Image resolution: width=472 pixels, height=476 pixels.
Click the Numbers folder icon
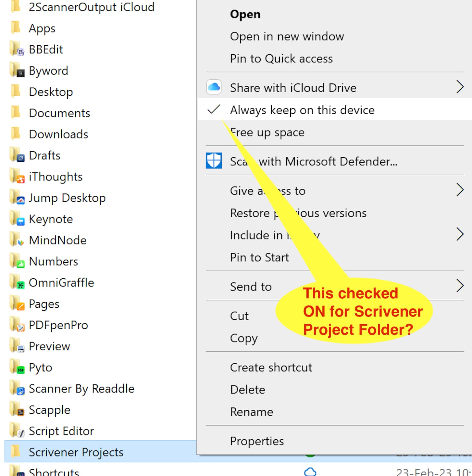point(17,261)
